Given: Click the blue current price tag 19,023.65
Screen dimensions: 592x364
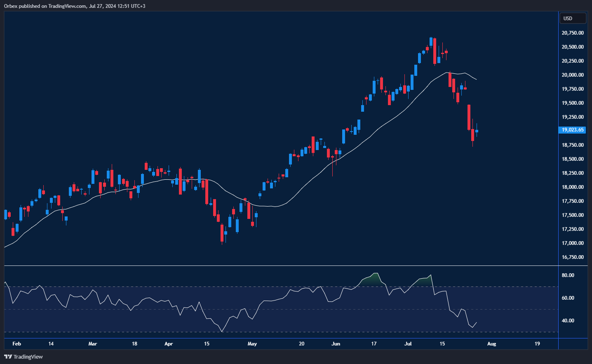Looking at the screenshot, I should (x=572, y=130).
